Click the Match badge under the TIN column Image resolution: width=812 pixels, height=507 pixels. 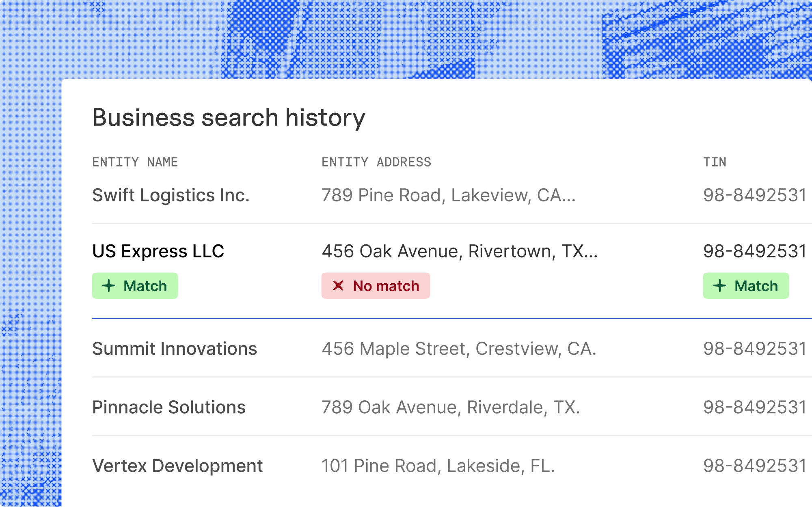[x=746, y=286]
